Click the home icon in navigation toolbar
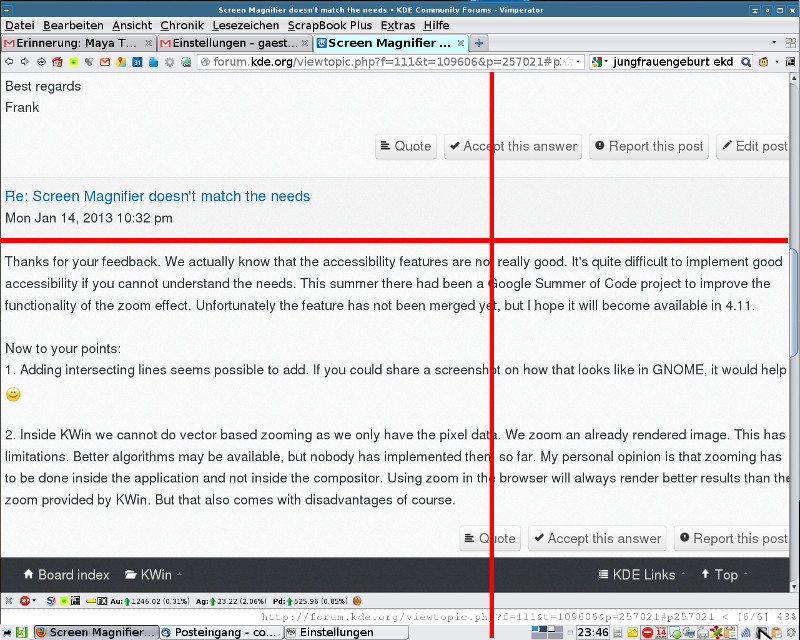Viewport: 800px width, 640px height. pyautogui.click(x=57, y=62)
